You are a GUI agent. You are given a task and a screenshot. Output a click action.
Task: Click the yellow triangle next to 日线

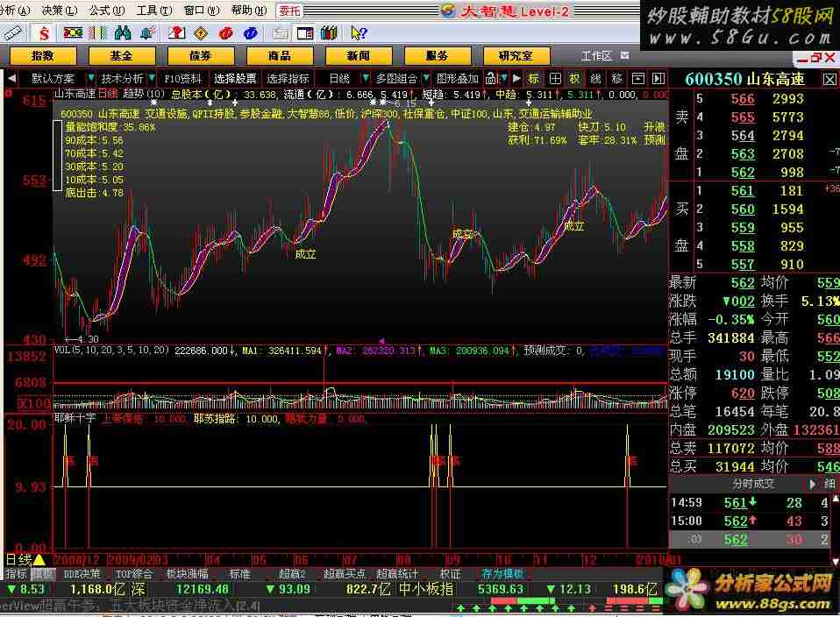coord(39,560)
